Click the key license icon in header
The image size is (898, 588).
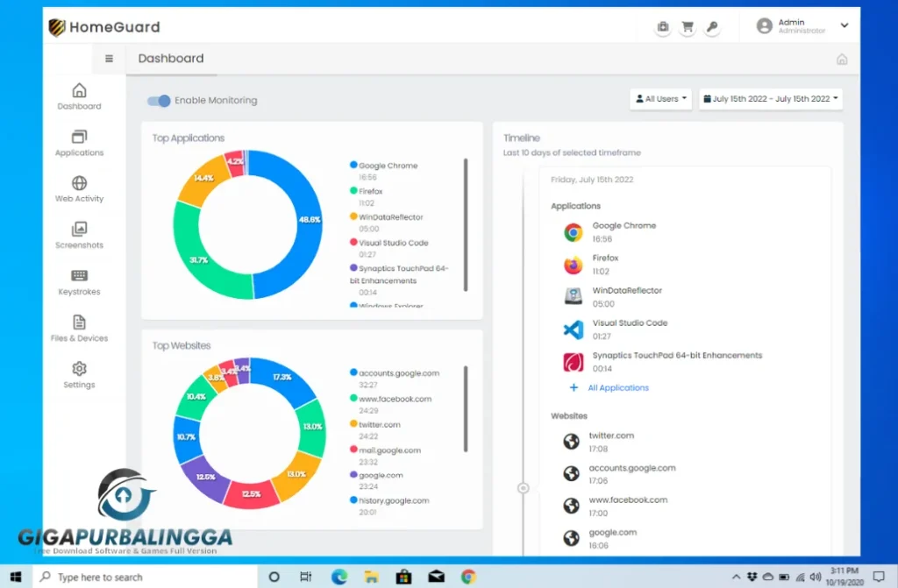[712, 27]
